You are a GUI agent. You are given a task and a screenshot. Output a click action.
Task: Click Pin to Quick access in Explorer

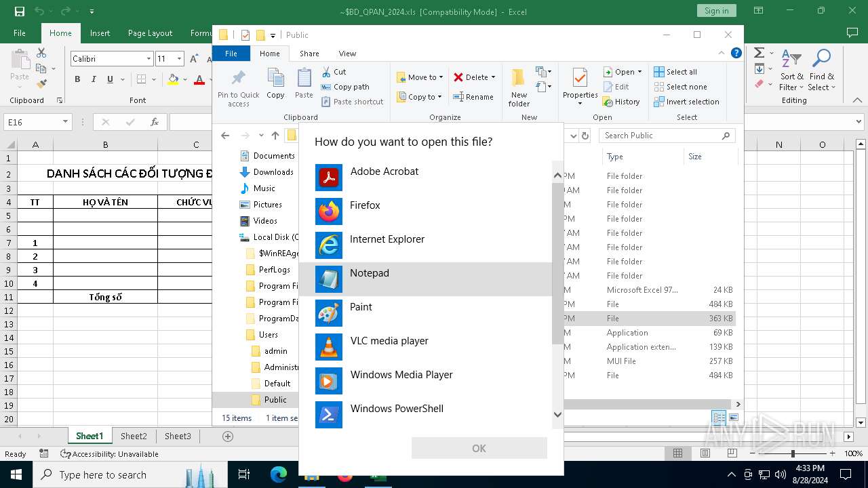(238, 87)
